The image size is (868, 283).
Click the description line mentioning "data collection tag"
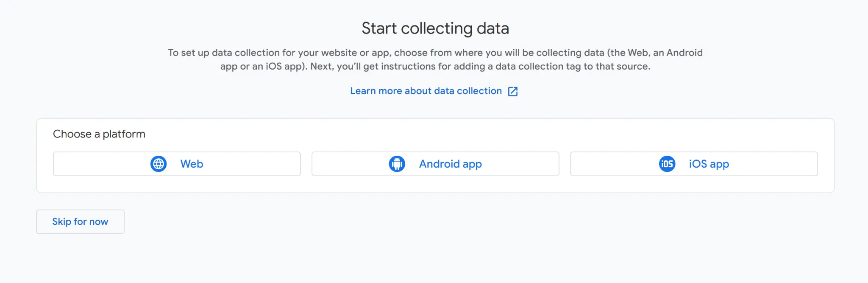point(435,66)
